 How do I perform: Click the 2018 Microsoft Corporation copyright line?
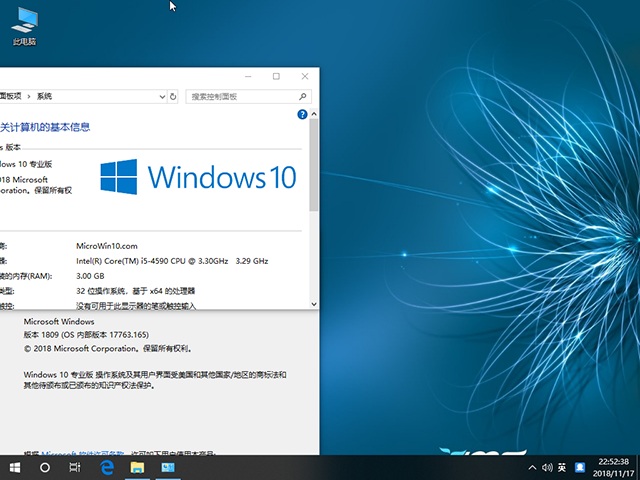[108, 349]
